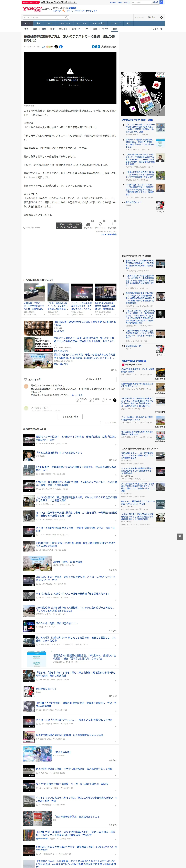The height and width of the screenshot is (868, 186).
Task: Open the みんなの意見 tab
Action: (x=98, y=24)
